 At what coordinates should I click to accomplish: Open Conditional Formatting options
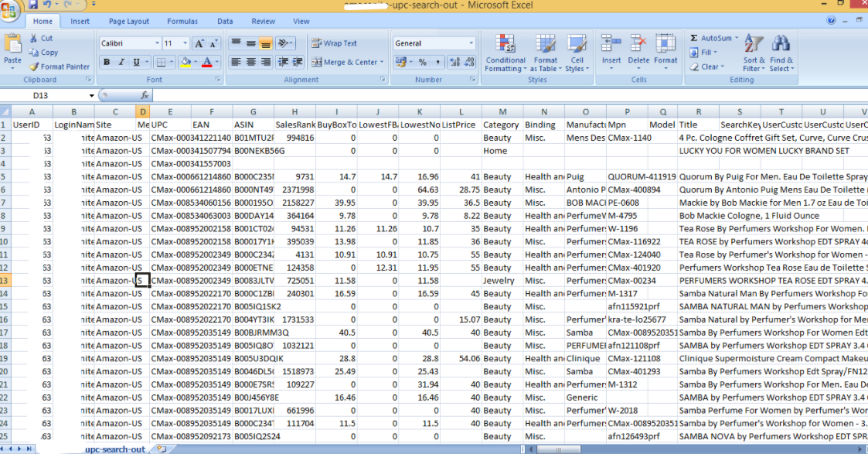(x=505, y=53)
